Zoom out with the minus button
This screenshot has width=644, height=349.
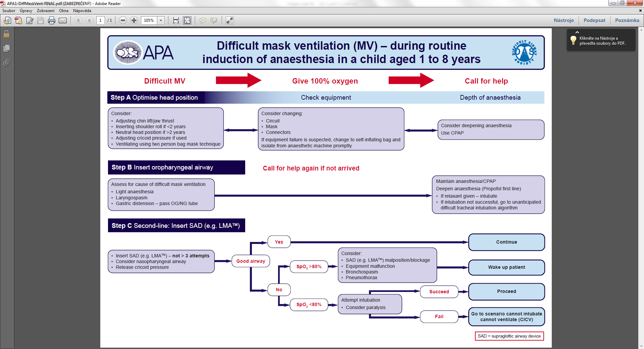click(x=123, y=20)
